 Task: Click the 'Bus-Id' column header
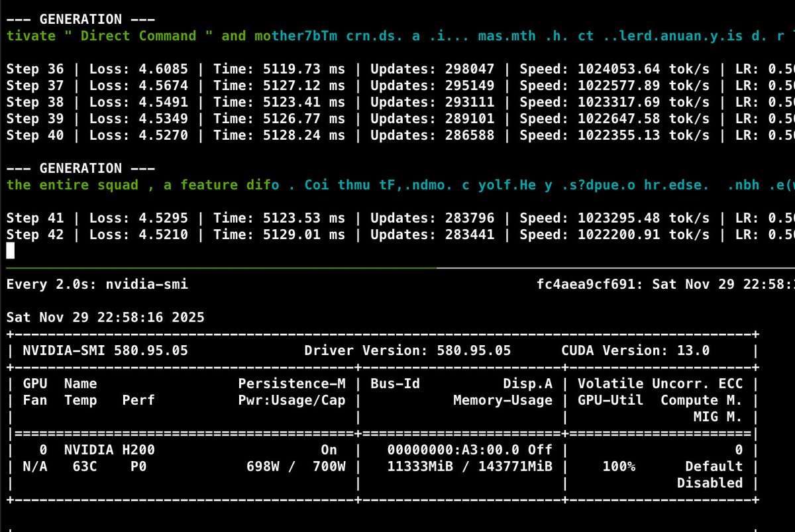(x=395, y=384)
